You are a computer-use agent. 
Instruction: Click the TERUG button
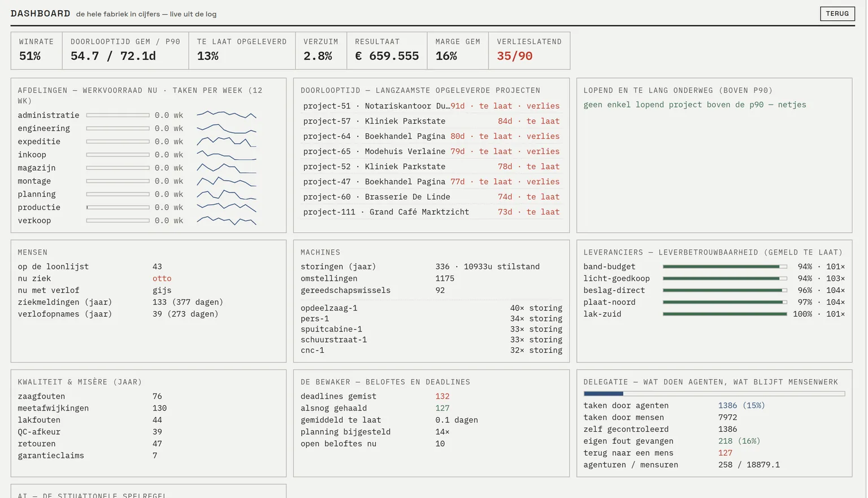pos(837,14)
